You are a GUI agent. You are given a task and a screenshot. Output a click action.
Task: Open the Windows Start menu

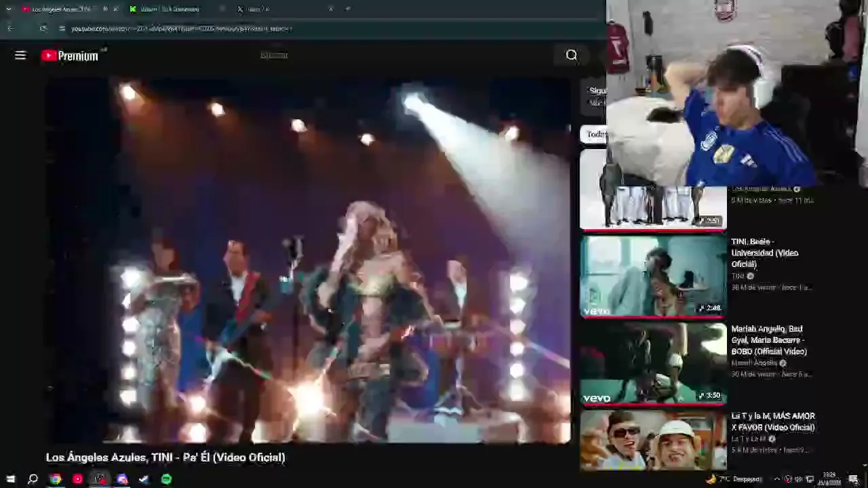click(x=10, y=479)
